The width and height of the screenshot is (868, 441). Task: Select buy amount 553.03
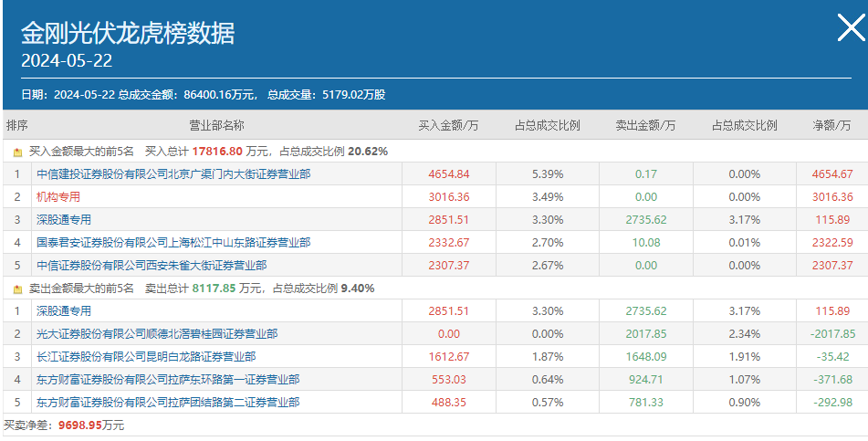448,380
